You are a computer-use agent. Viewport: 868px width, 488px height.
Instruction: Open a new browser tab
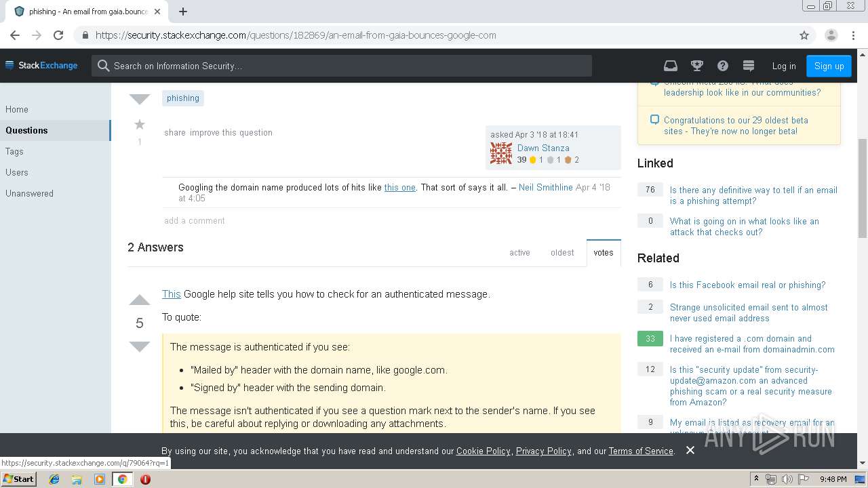click(x=183, y=12)
